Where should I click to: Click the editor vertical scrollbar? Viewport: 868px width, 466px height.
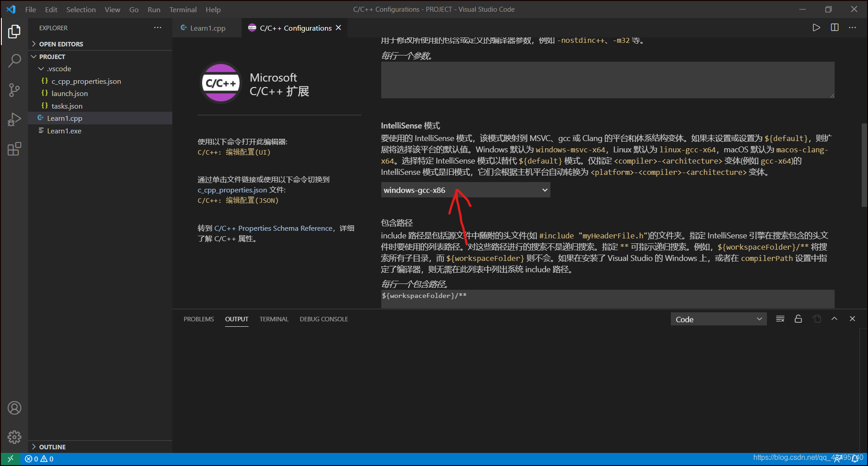864,164
